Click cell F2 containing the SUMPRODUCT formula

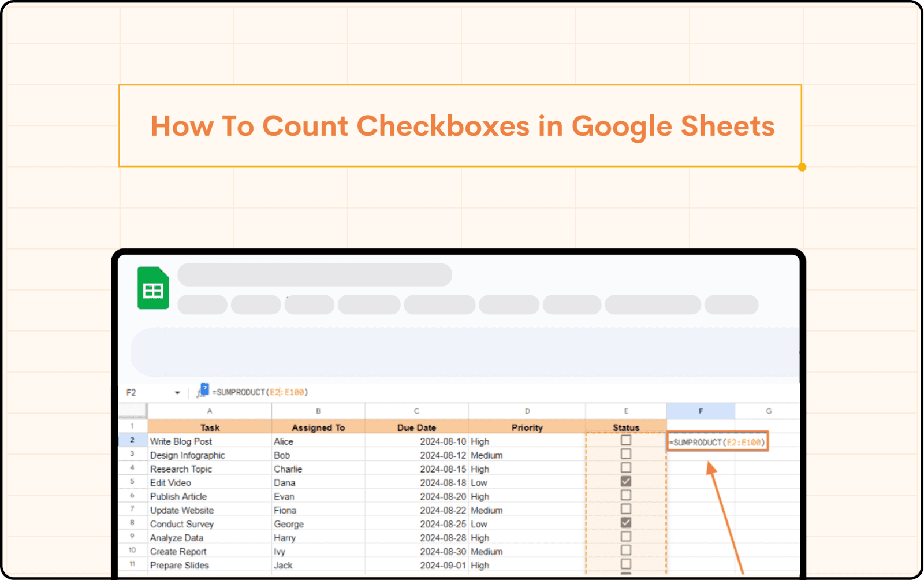717,442
